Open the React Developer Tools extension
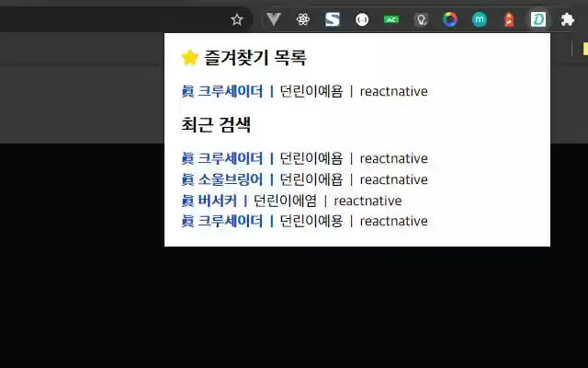This screenshot has width=588, height=368. coord(303,19)
